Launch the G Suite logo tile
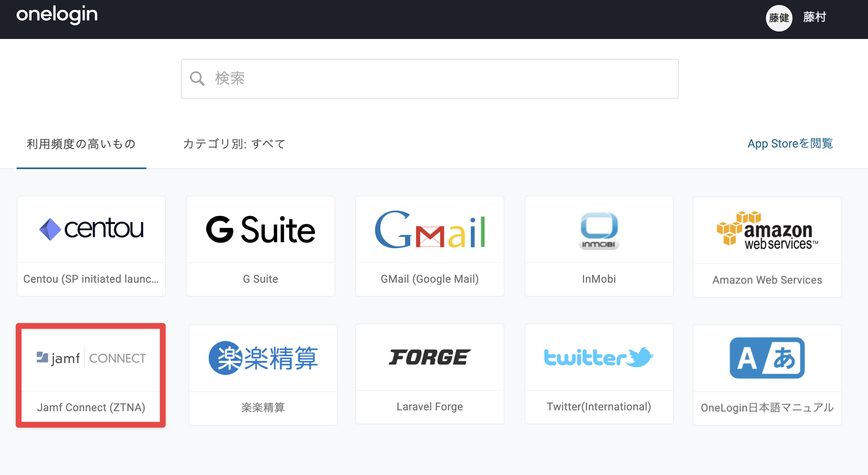 (x=261, y=229)
